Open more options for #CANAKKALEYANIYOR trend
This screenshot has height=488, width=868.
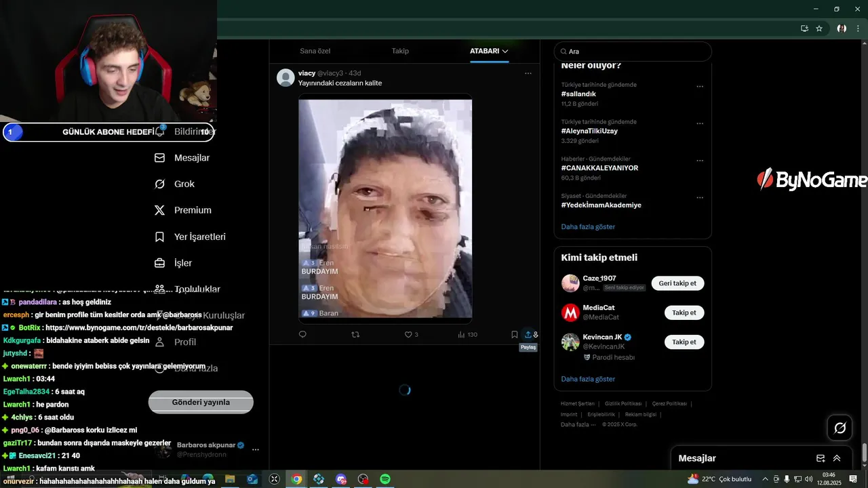coord(700,161)
